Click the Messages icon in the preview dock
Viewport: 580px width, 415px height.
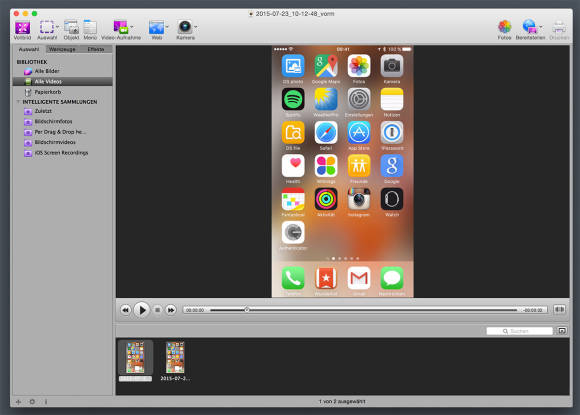point(392,278)
